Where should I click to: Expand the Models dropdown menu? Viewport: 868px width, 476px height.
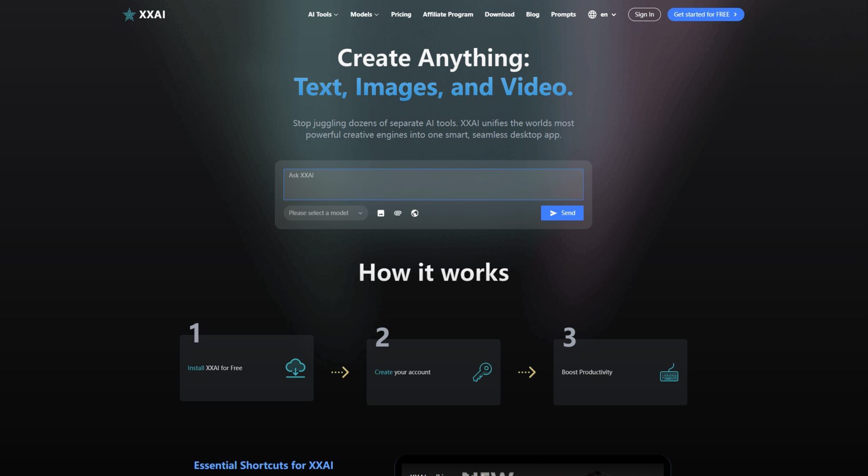point(364,14)
